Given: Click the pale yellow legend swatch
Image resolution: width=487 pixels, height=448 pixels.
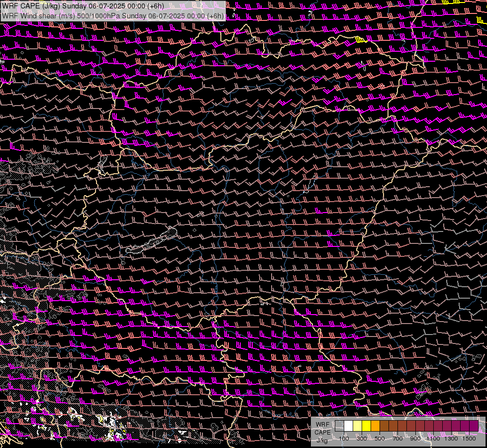Looking at the screenshot, I should coord(358,426).
